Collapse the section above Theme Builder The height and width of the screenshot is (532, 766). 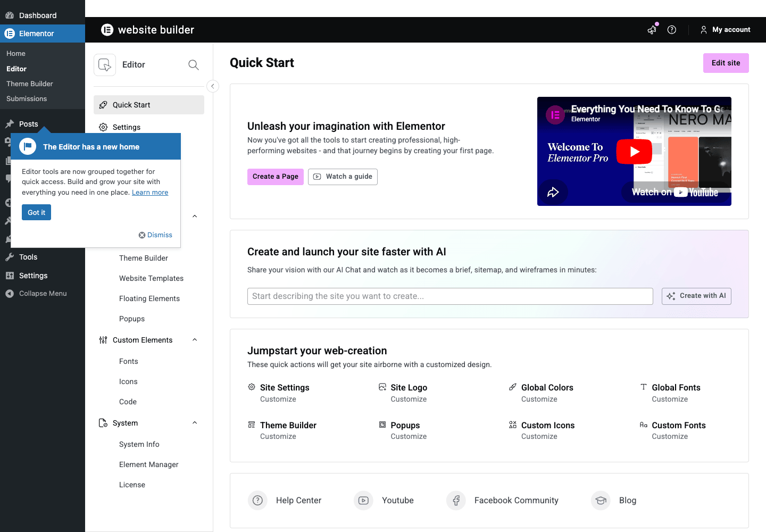195,216
